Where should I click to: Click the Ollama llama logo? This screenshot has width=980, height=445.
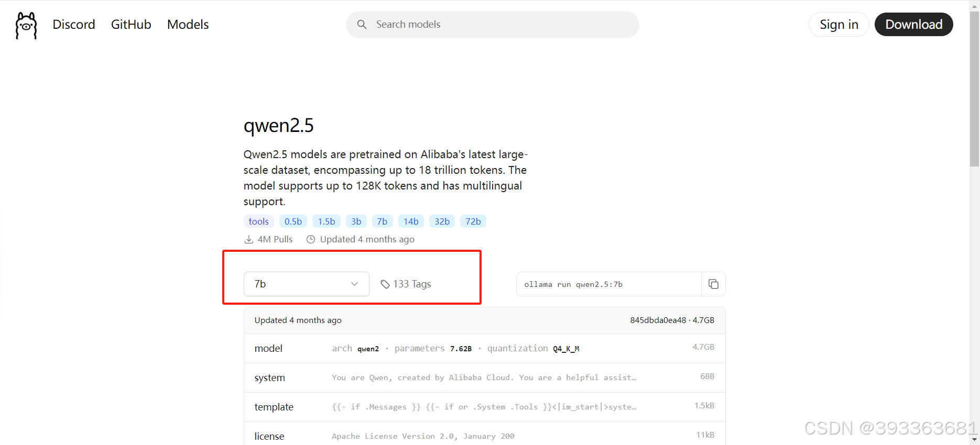pos(26,25)
